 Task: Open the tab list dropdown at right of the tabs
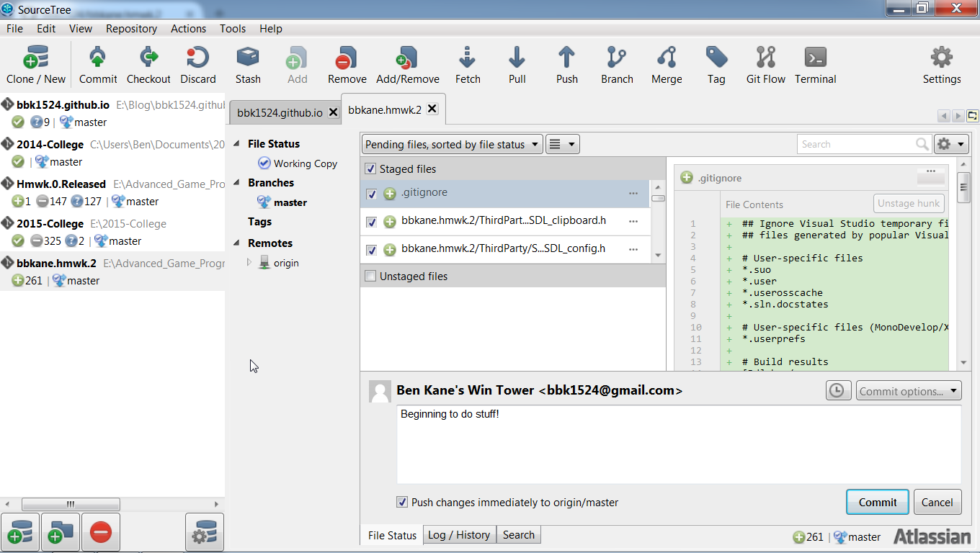coord(972,116)
